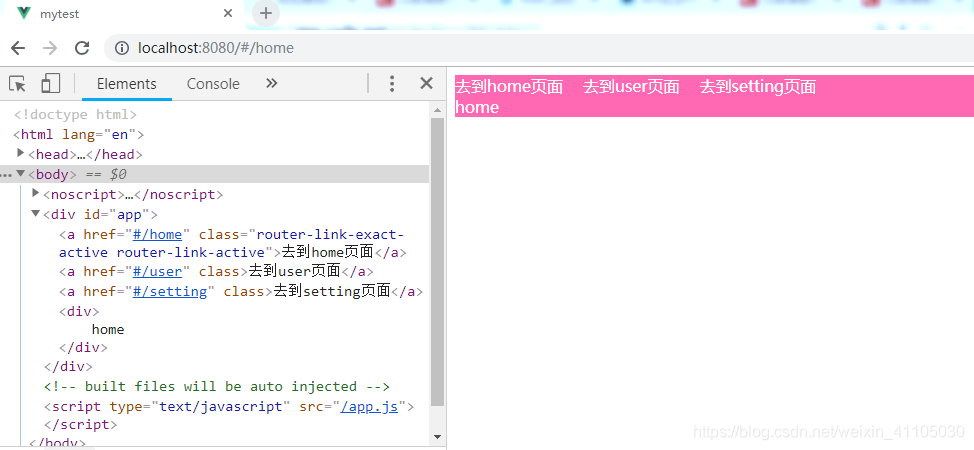Click the 去到setting页面 page link
The width and height of the screenshot is (974, 450).
tap(758, 86)
